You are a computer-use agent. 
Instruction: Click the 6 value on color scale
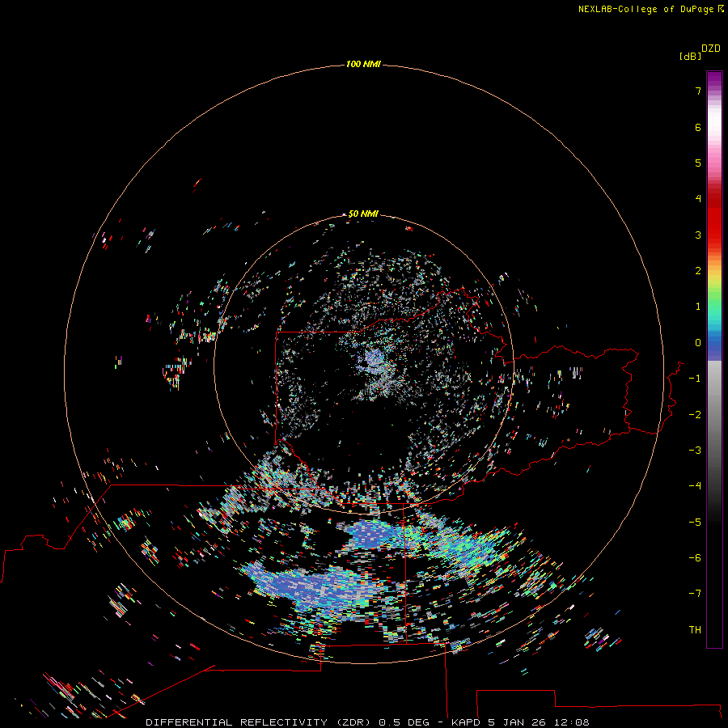click(x=698, y=127)
